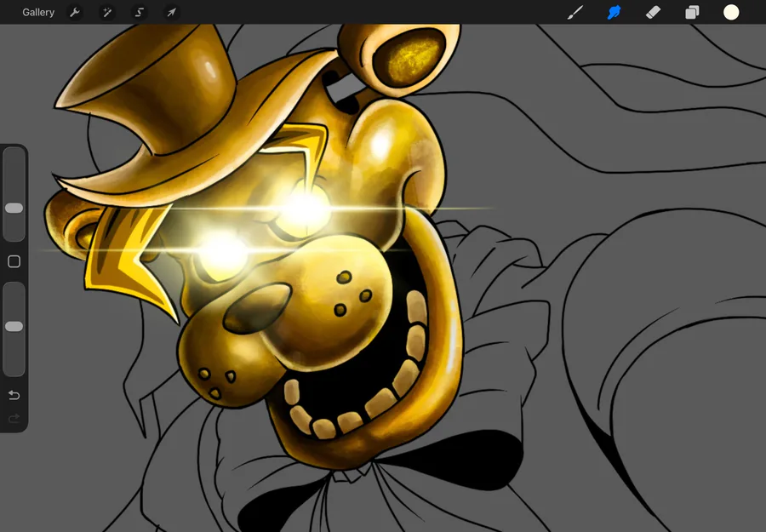Redo the last undone action

pyautogui.click(x=14, y=418)
